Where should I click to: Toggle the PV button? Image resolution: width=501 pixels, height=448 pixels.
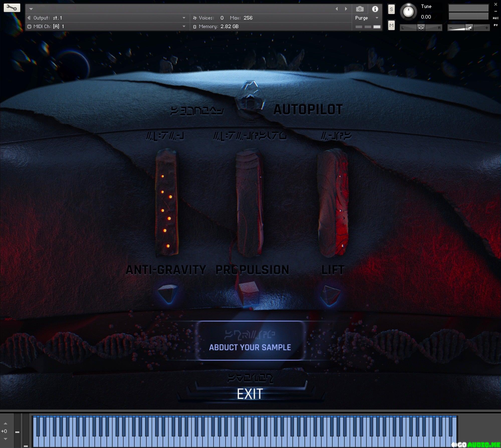(x=495, y=25)
